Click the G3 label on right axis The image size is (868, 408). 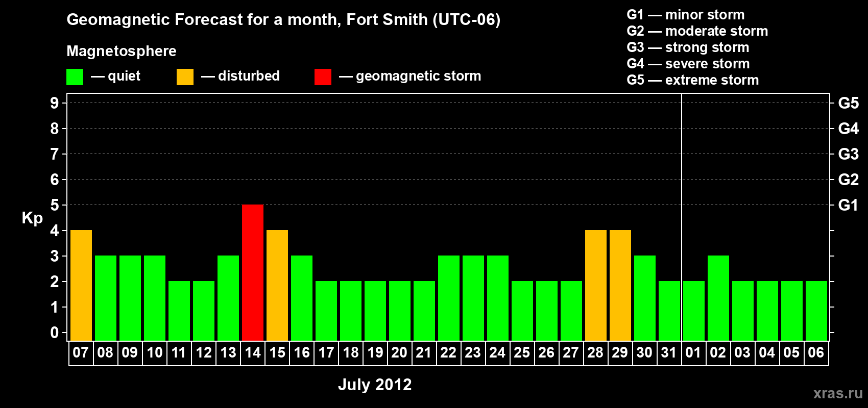(x=848, y=154)
